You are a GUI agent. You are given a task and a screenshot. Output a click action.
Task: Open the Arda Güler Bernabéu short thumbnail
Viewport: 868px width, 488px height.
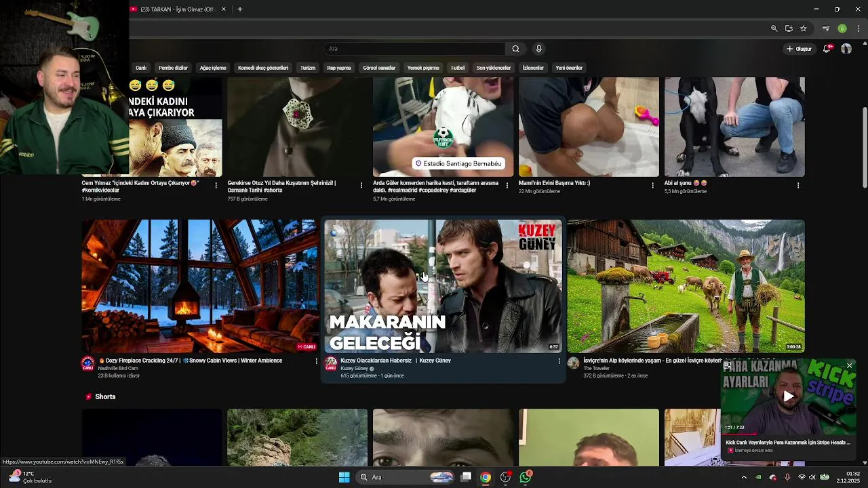point(443,127)
